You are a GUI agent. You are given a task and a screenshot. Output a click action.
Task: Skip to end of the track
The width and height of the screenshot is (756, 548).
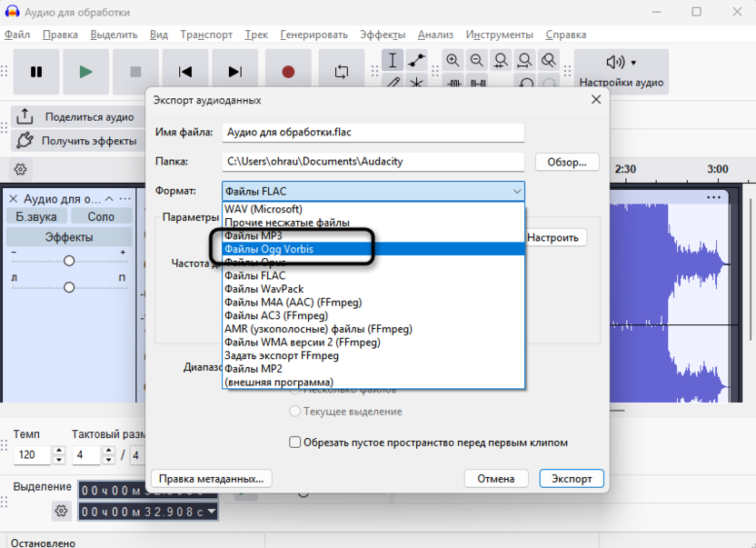point(234,72)
